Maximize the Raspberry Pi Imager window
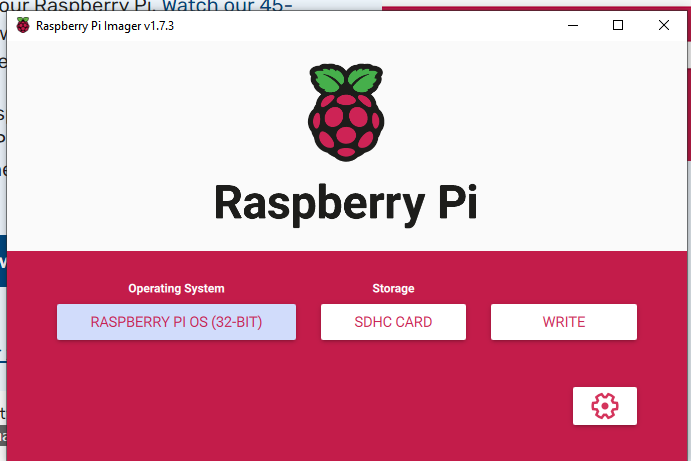Viewport: 693px width, 461px height. (618, 26)
